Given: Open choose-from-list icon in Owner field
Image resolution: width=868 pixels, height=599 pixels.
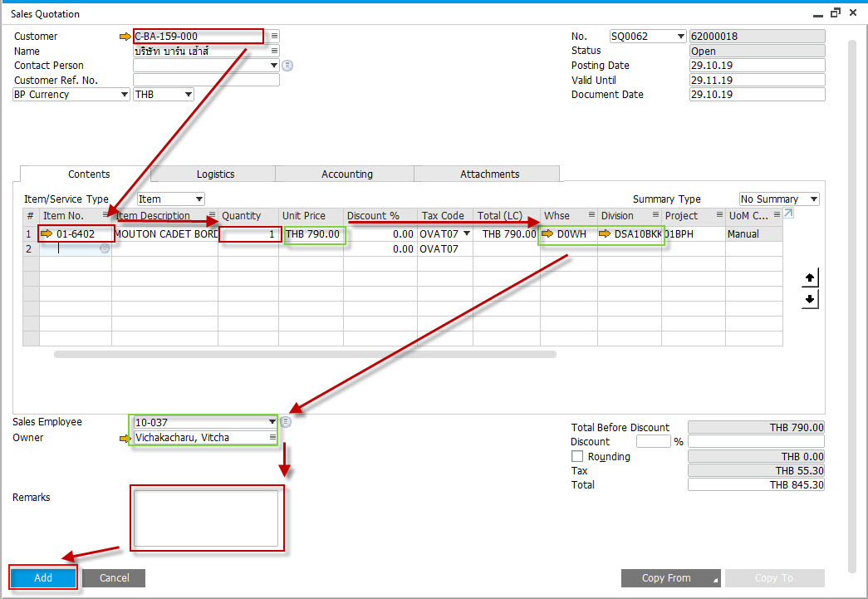Looking at the screenshot, I should click(x=273, y=437).
